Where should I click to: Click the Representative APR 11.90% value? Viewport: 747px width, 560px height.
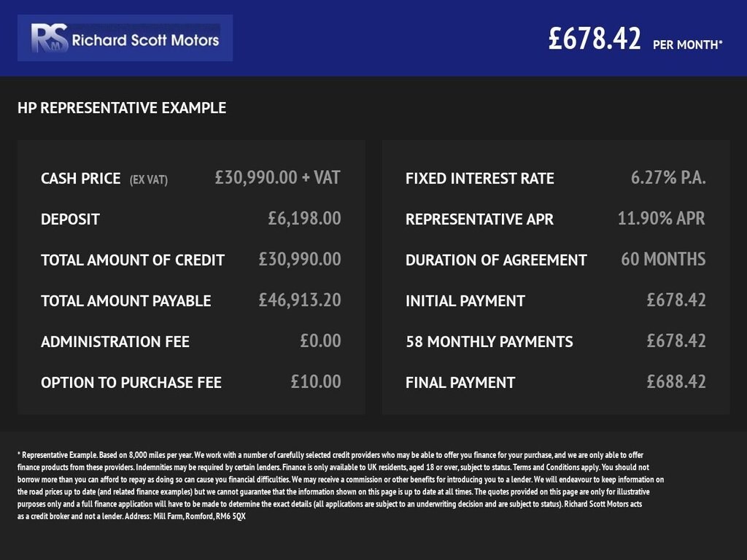661,219
